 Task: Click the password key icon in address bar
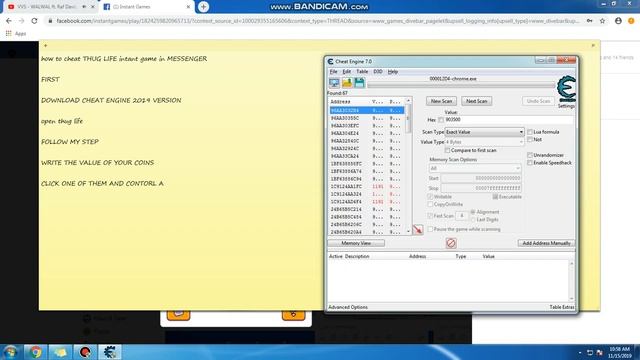point(589,20)
